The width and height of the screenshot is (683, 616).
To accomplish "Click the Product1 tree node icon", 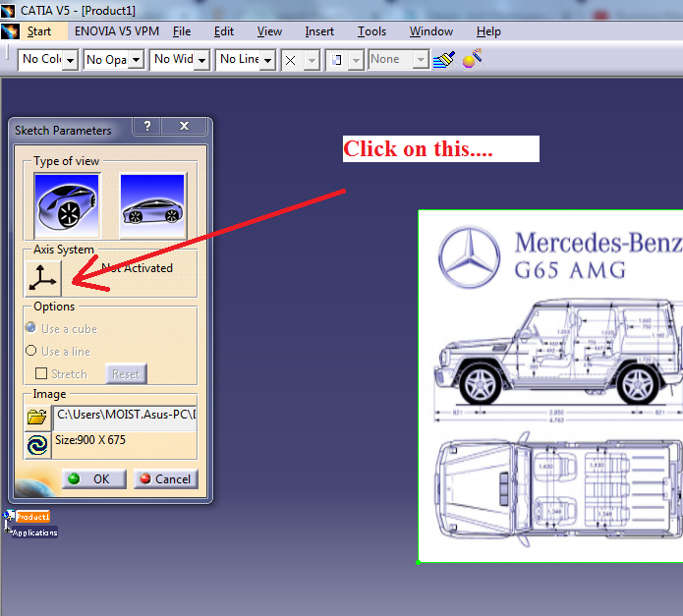I will point(9,517).
